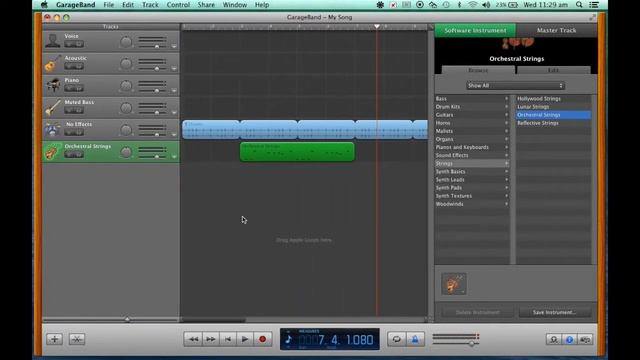Click the Piano track icon

pyautogui.click(x=53, y=85)
